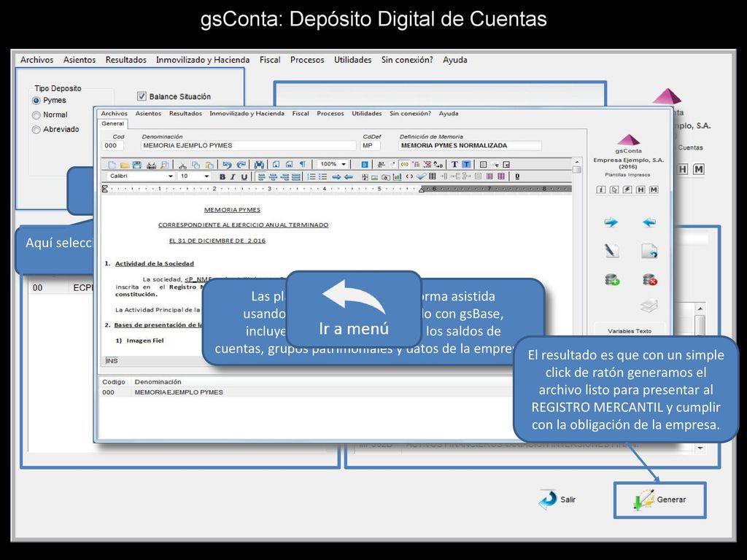Click the Denominación field MEMORIA EJEMPLO PYMES
Image resolution: width=747 pixels, height=560 pixels.
248,146
